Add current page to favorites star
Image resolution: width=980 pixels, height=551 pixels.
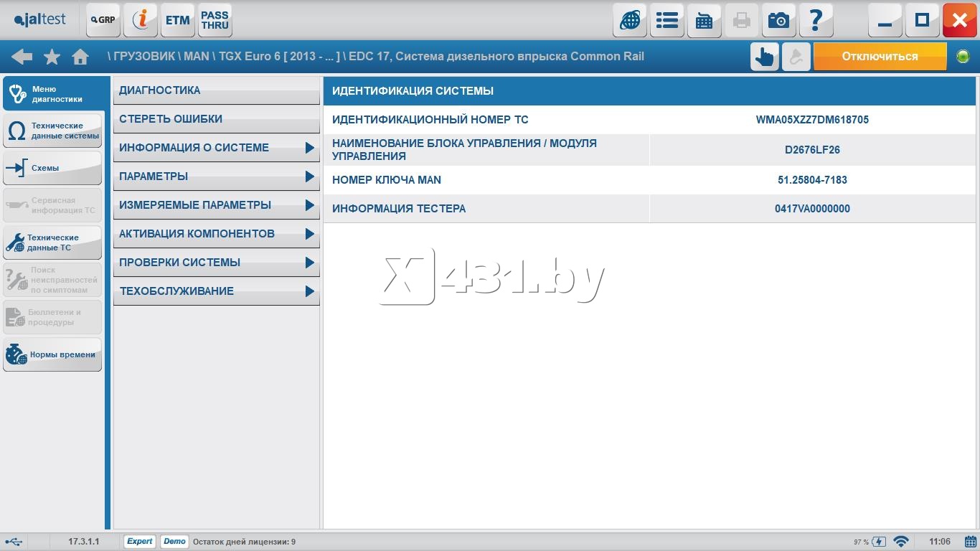point(52,57)
